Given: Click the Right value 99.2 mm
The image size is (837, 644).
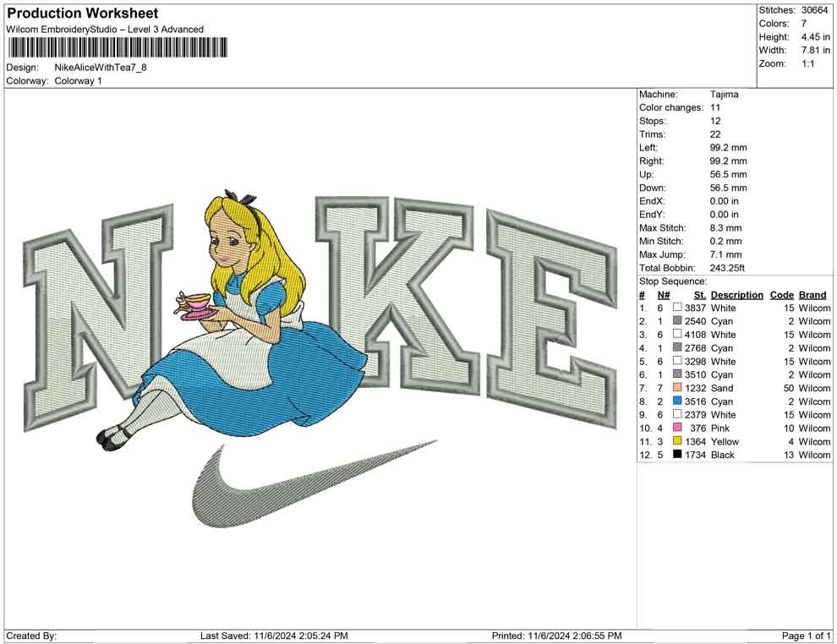Looking at the screenshot, I should 728,161.
